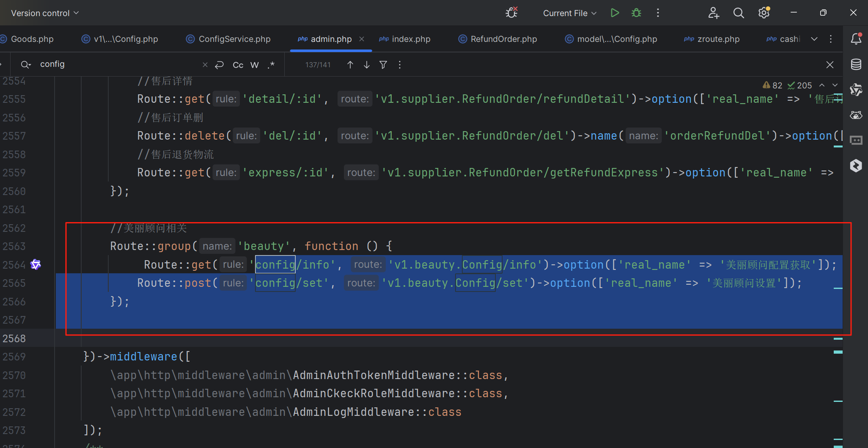The height and width of the screenshot is (448, 868).
Task: Open the RefundOrder.php tab
Action: (x=498, y=39)
